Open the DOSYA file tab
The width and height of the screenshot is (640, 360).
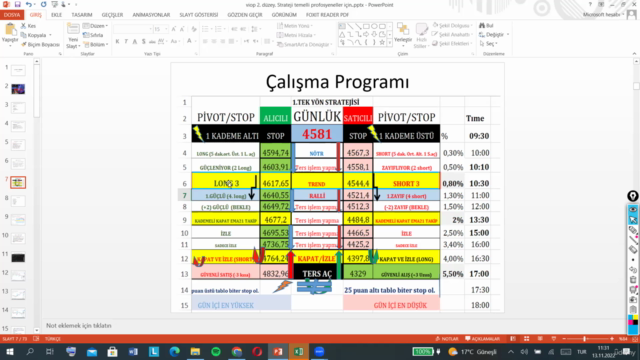pos(12,15)
